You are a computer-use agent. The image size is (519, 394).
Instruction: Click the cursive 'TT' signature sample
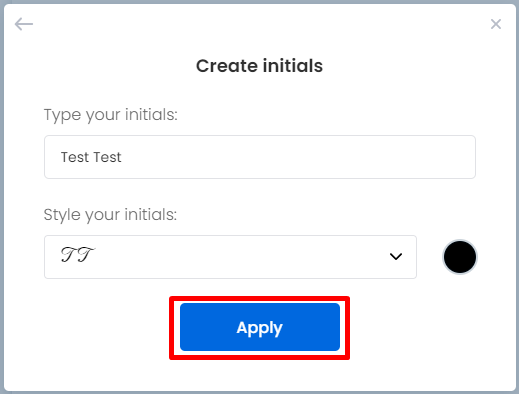[x=78, y=255]
